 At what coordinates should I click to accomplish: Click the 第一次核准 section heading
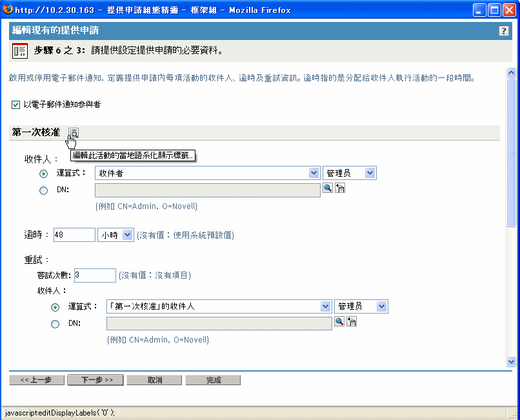36,132
